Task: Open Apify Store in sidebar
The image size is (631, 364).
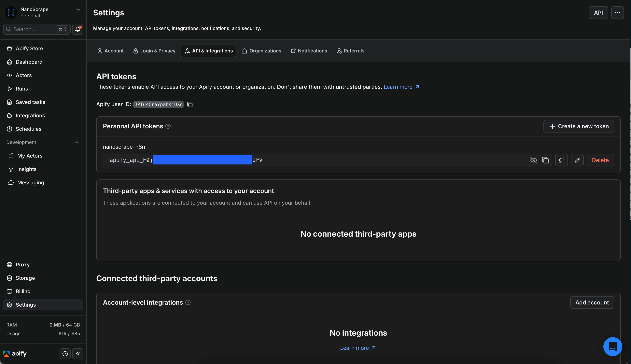Action: click(x=43, y=49)
